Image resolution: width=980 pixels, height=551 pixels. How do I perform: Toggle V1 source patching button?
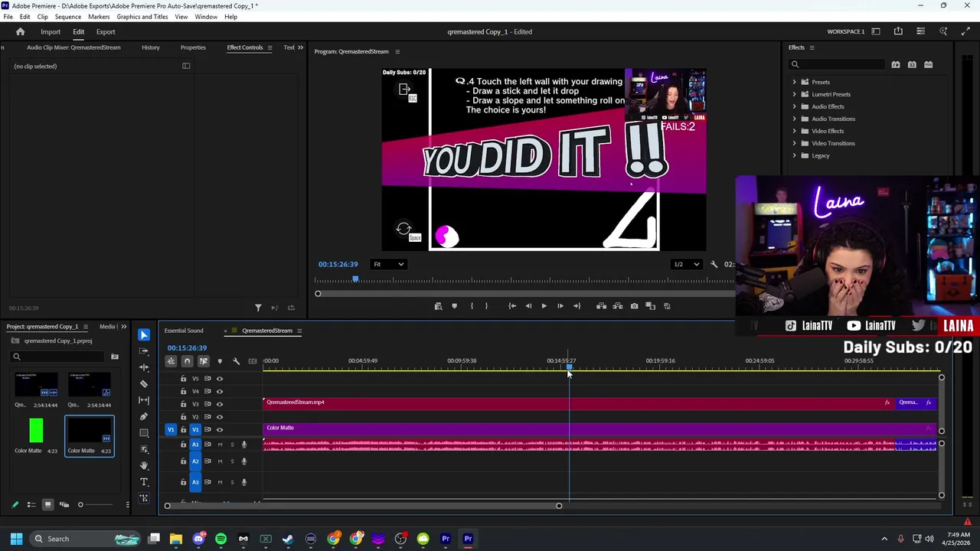tap(171, 429)
